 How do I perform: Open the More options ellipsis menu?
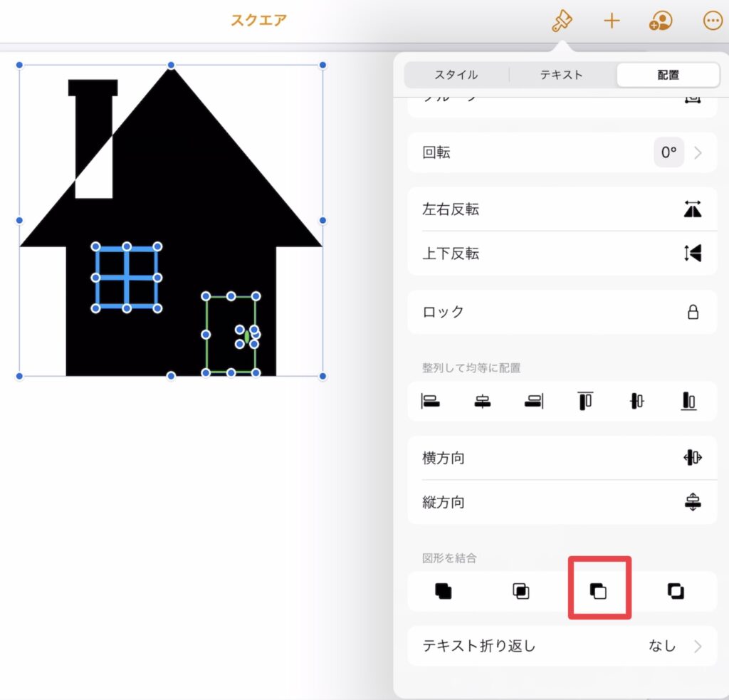pyautogui.click(x=713, y=21)
